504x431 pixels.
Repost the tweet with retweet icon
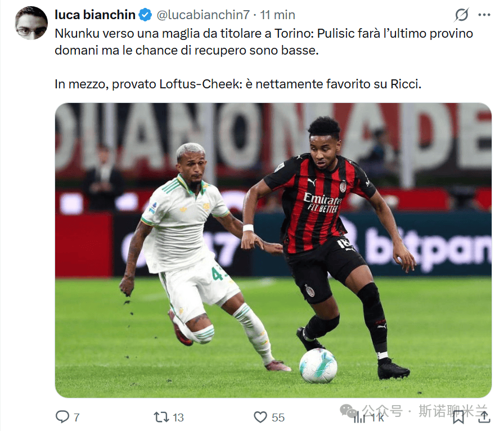(x=161, y=417)
